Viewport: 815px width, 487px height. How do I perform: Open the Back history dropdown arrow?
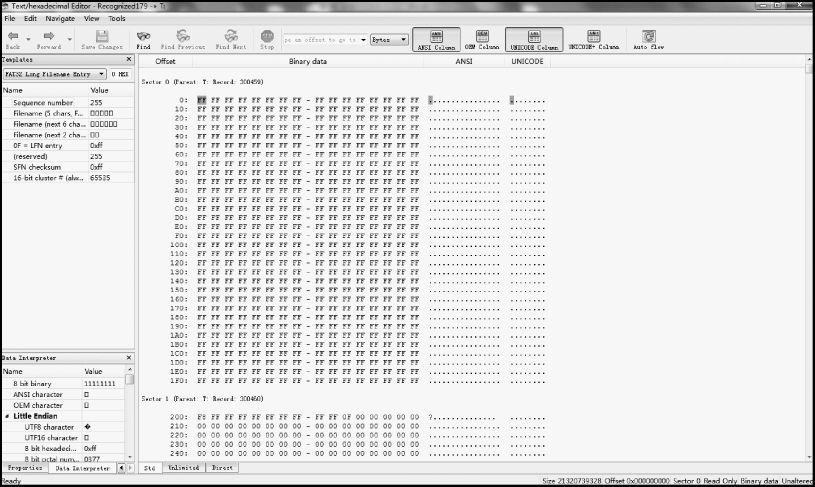click(29, 40)
